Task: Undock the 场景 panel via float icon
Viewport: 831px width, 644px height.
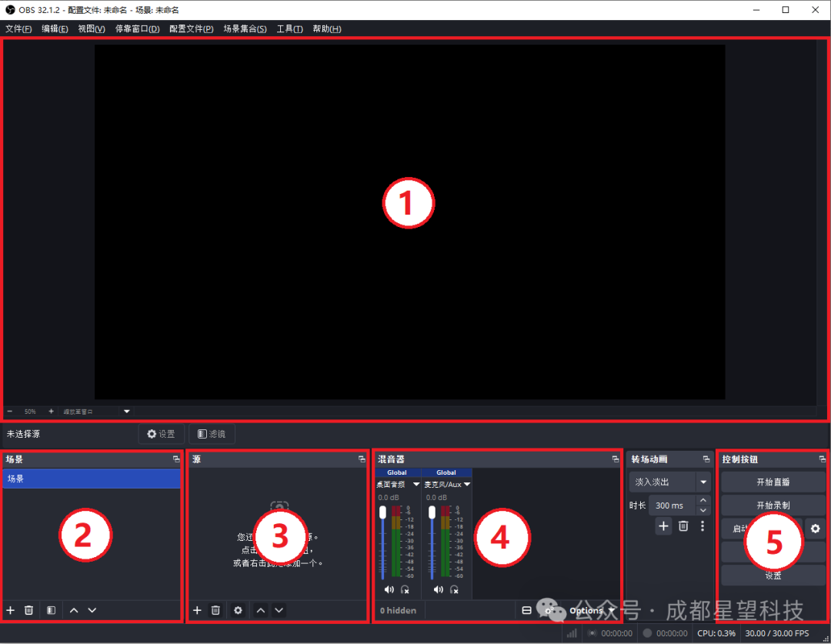Action: (176, 459)
